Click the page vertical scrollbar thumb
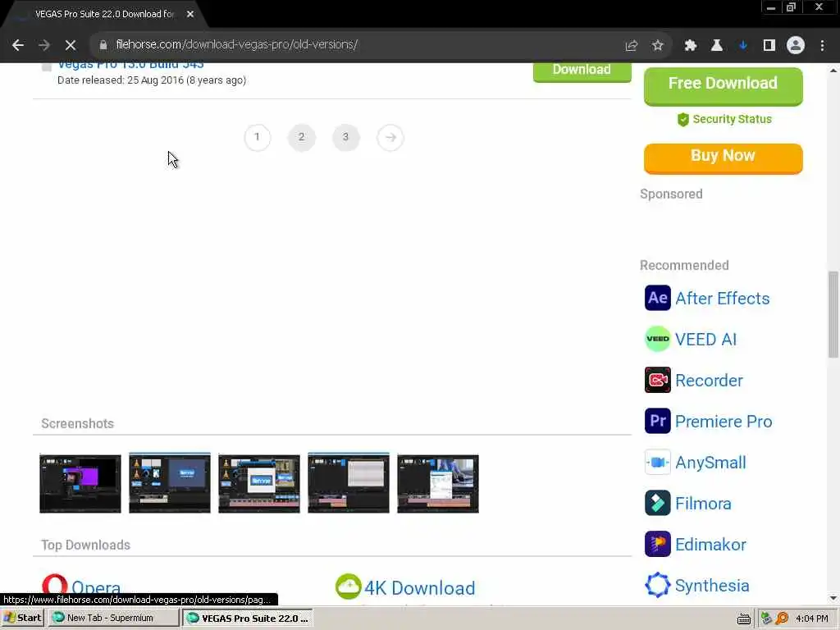This screenshot has width=840, height=630. (x=833, y=314)
